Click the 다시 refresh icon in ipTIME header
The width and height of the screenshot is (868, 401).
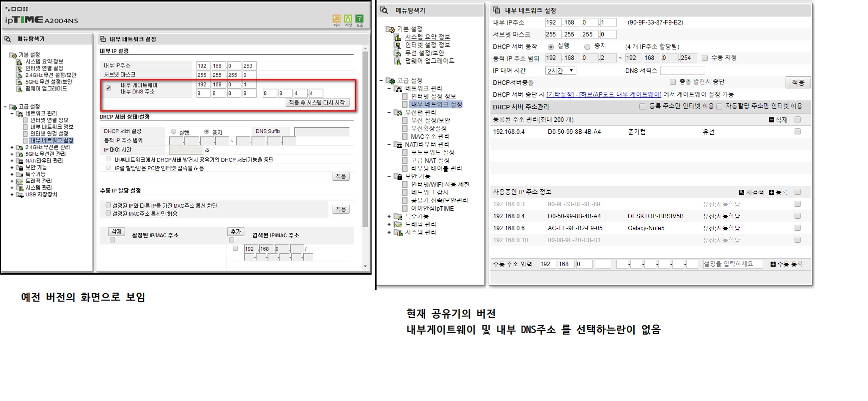337,18
